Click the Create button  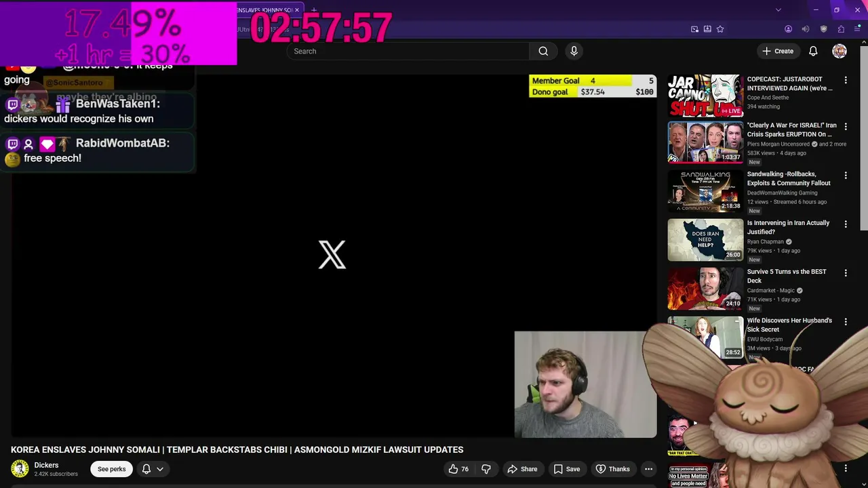777,51
